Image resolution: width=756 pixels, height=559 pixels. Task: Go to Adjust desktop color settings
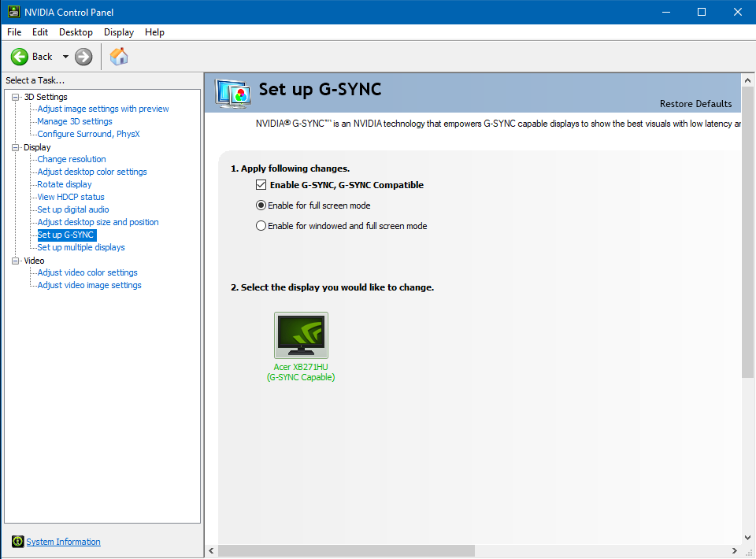coord(92,172)
